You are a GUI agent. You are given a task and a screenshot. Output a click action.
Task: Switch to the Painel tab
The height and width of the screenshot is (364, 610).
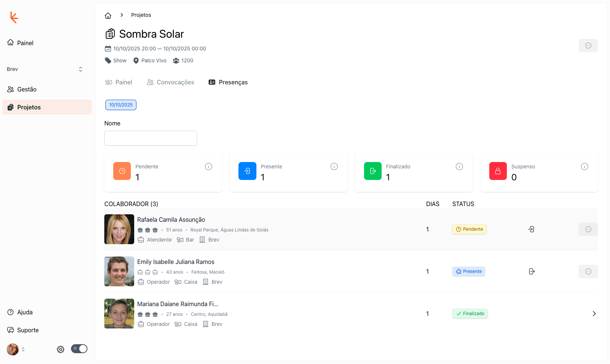tap(118, 82)
